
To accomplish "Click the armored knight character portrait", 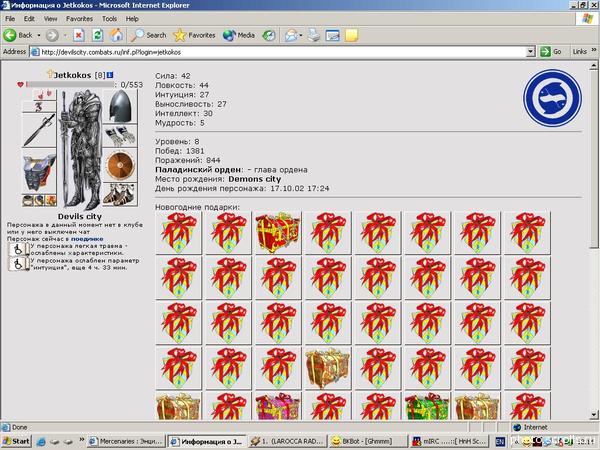I will (x=80, y=148).
